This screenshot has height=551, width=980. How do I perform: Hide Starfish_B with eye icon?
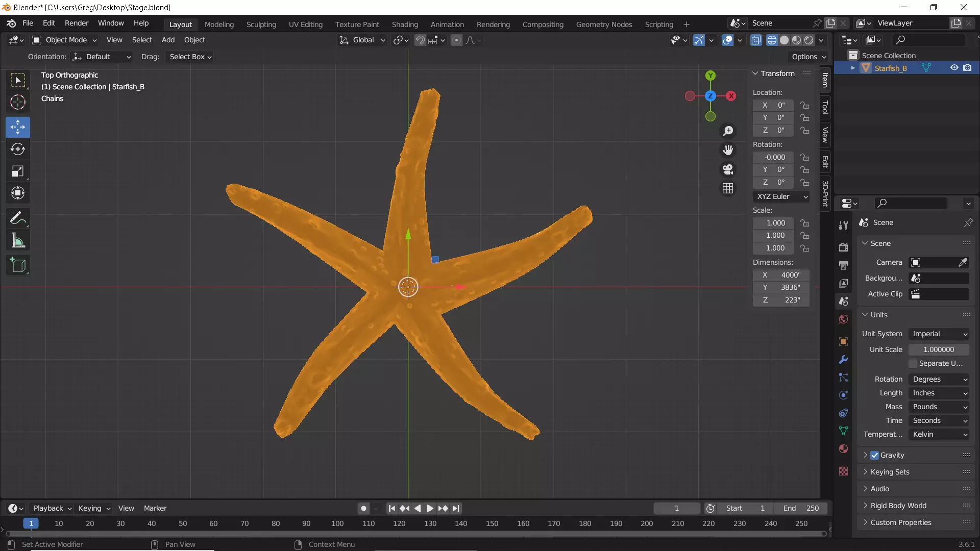click(x=954, y=68)
